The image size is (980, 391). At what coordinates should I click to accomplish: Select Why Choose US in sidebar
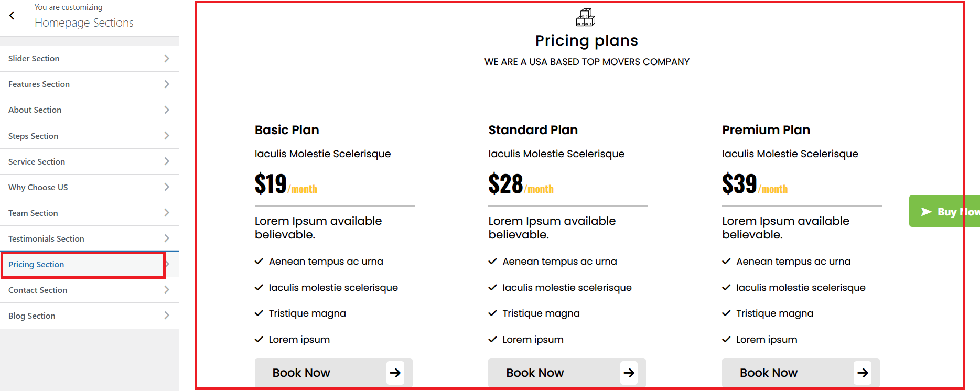click(38, 187)
